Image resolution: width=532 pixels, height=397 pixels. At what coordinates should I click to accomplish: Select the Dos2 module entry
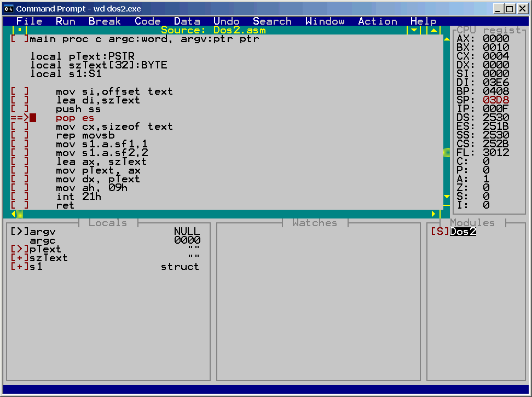click(x=463, y=232)
